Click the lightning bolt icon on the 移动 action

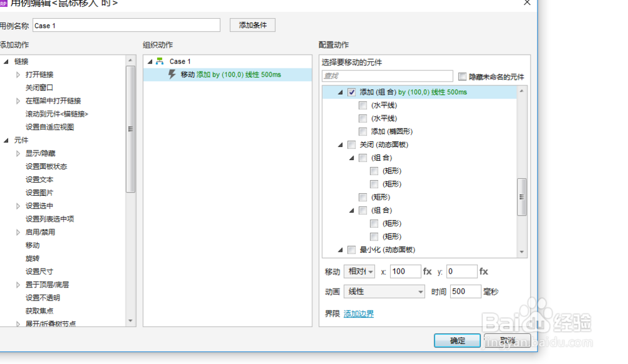(x=171, y=74)
